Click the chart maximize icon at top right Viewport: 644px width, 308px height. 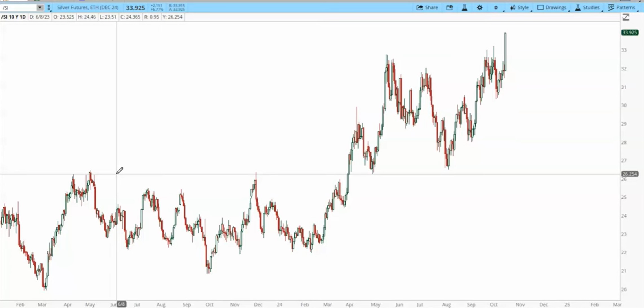[626, 17]
